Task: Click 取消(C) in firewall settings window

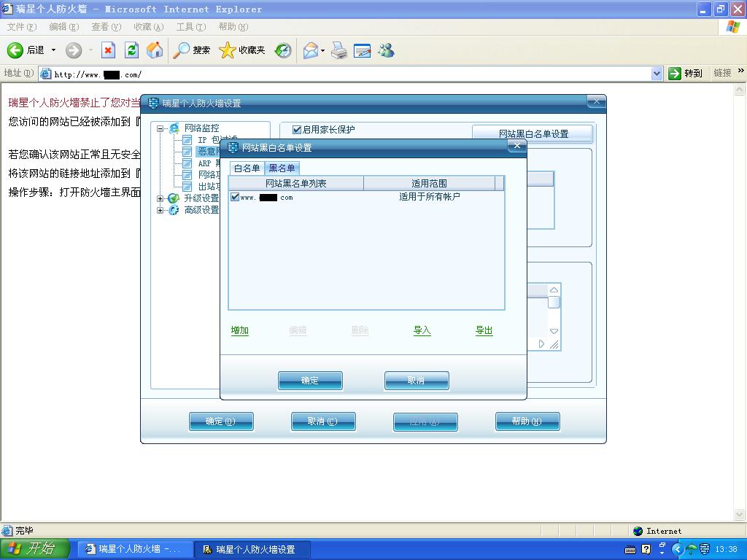Action: (323, 421)
